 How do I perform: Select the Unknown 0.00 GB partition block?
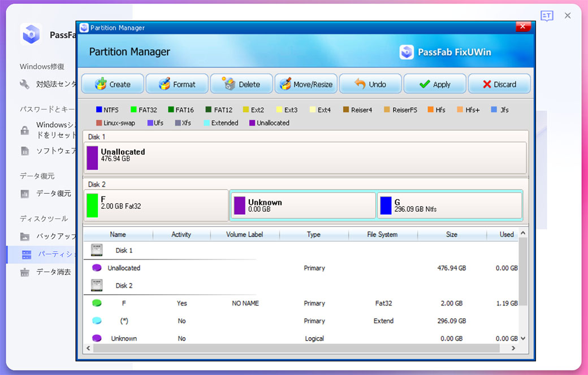pyautogui.click(x=303, y=205)
